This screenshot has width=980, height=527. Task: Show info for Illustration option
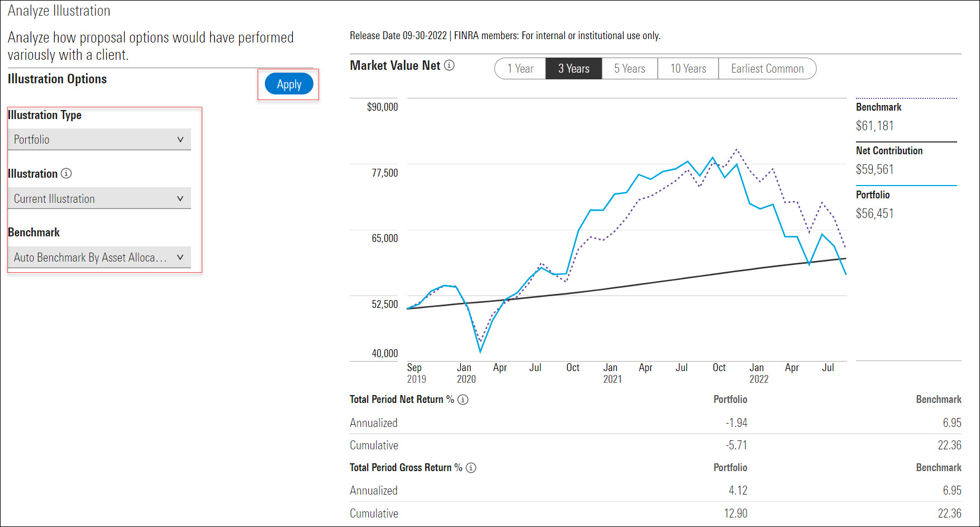point(66,173)
